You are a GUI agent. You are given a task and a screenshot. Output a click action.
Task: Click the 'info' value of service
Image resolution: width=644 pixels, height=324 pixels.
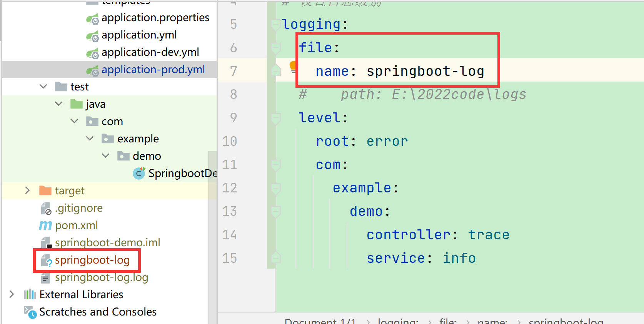point(459,259)
